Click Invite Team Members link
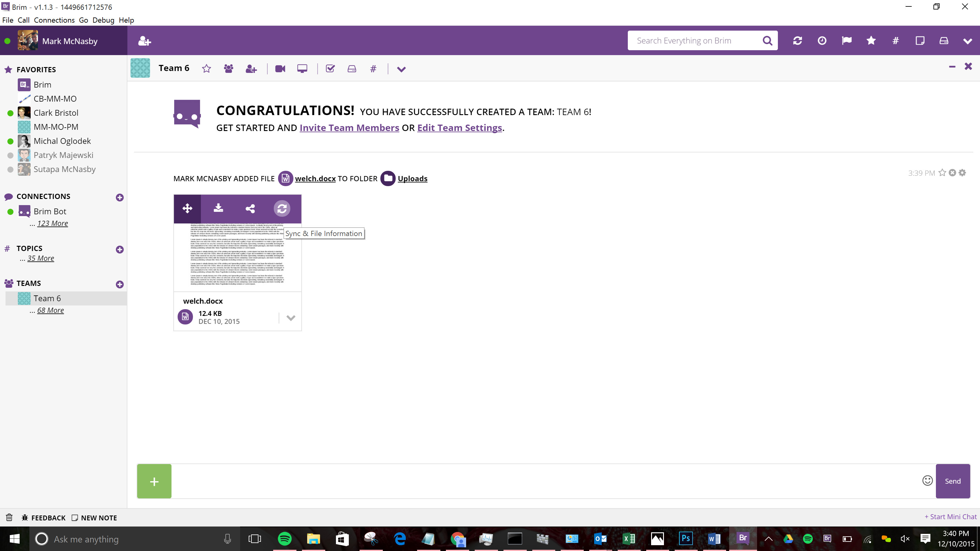Viewport: 980px width, 551px height. (x=349, y=128)
